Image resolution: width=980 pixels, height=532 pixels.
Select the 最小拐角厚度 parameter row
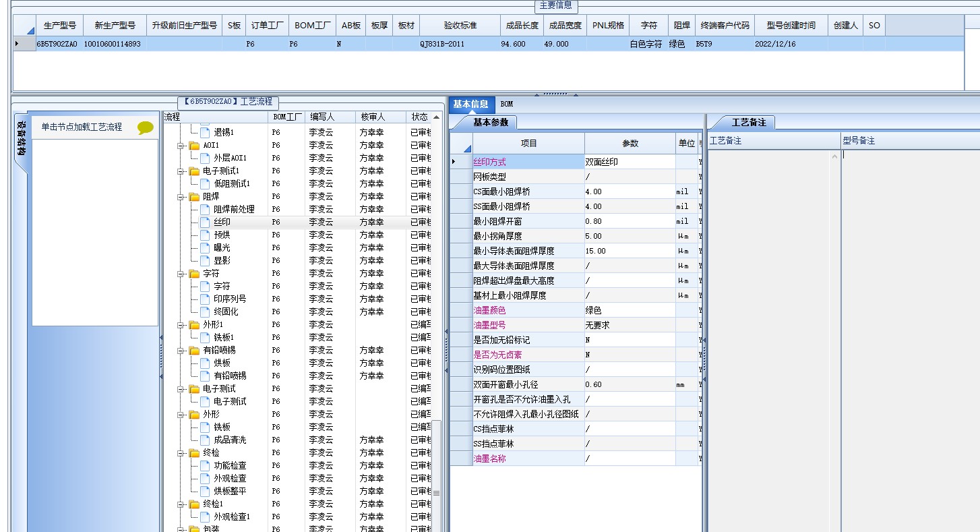tap(576, 236)
